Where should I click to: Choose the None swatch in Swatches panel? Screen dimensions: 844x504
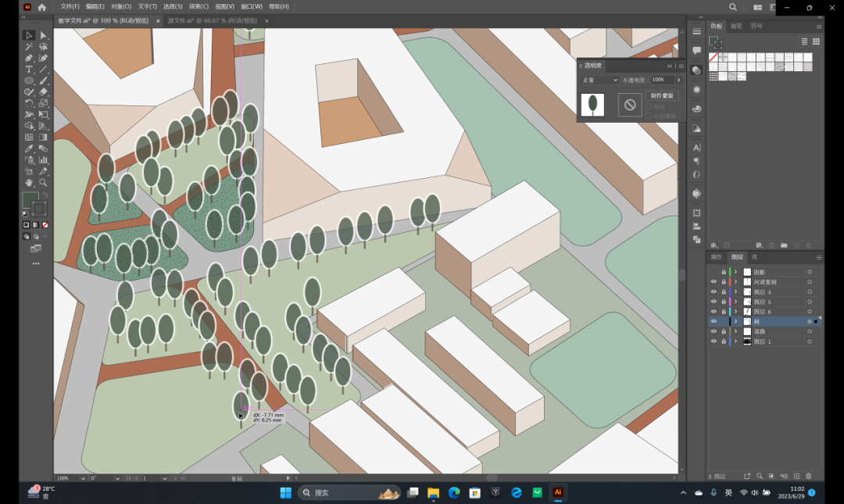pos(713,57)
